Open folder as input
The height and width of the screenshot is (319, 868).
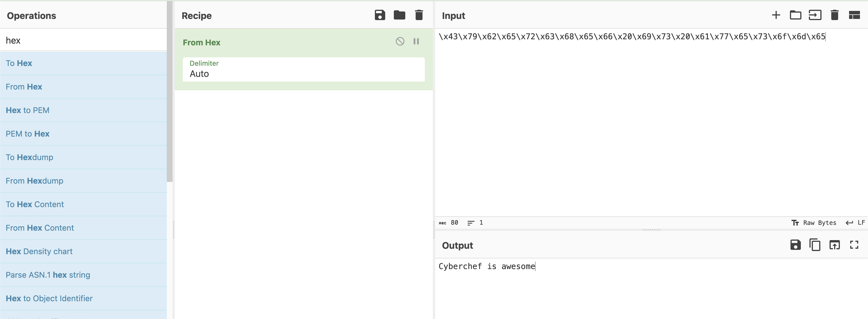click(795, 15)
